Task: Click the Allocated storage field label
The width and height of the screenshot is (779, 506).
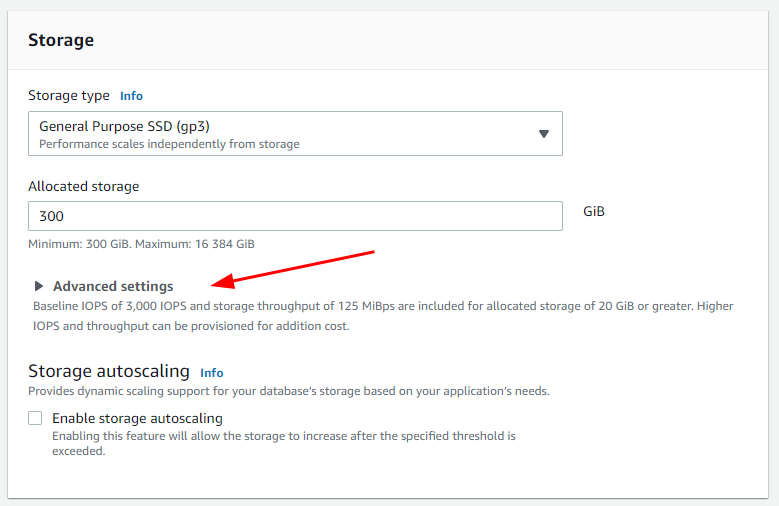Action: tap(83, 186)
